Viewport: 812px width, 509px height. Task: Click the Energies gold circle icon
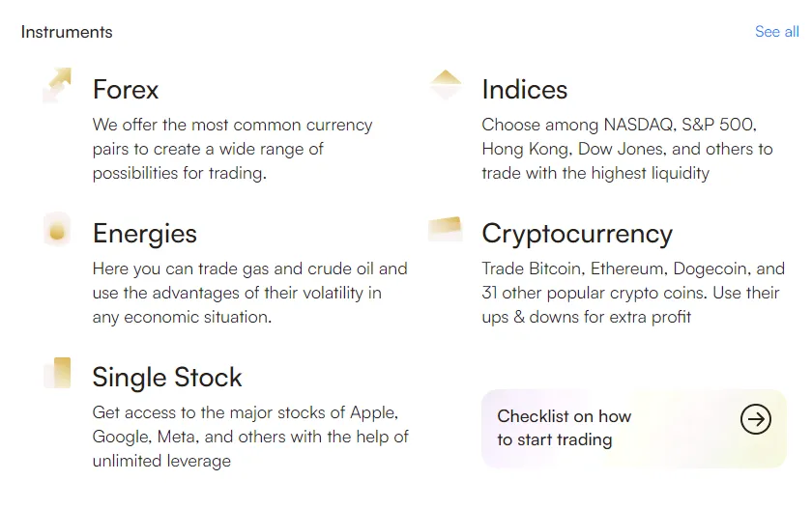pyautogui.click(x=57, y=229)
